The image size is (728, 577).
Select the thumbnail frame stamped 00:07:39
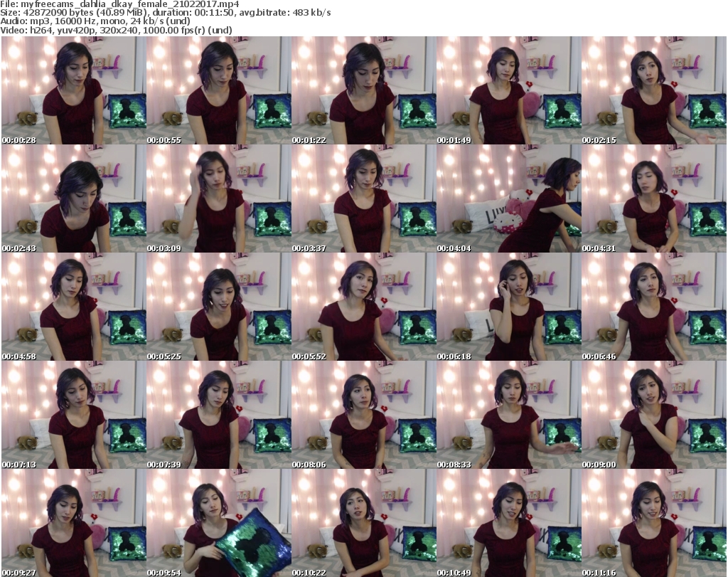point(219,415)
